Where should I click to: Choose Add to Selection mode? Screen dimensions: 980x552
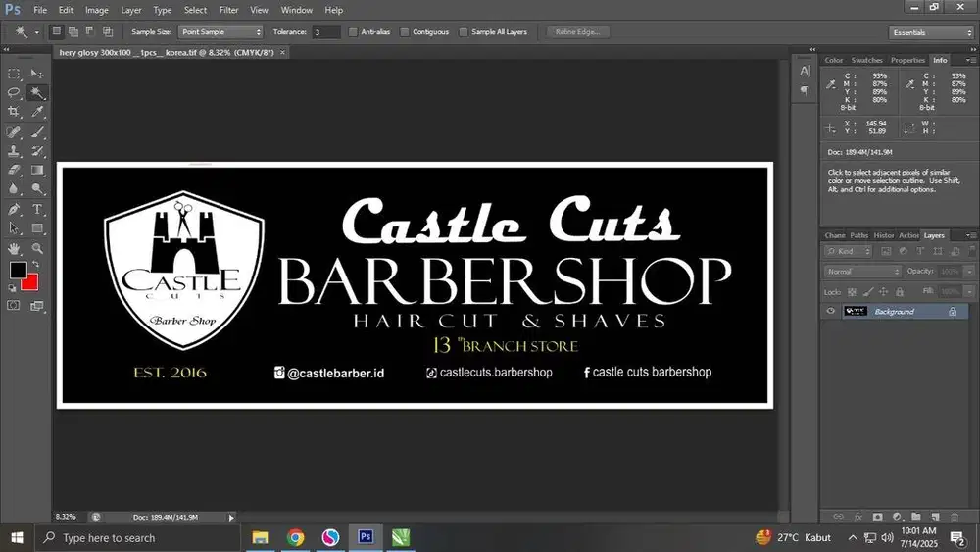[73, 31]
